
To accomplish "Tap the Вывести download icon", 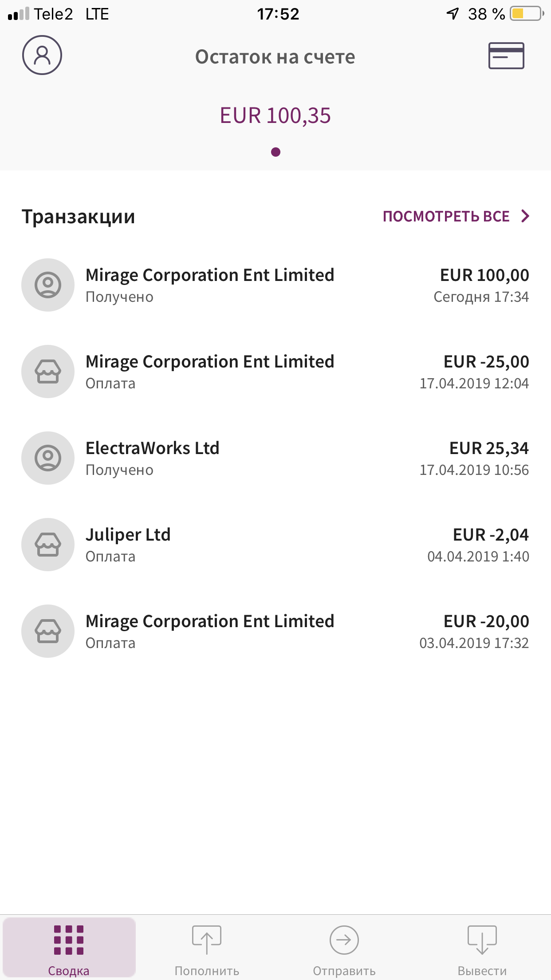I will (482, 939).
